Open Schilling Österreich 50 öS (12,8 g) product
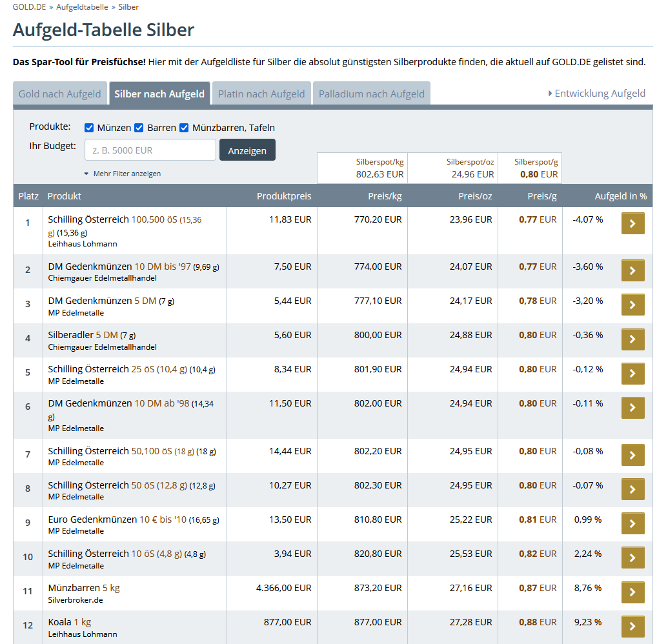 (x=132, y=485)
